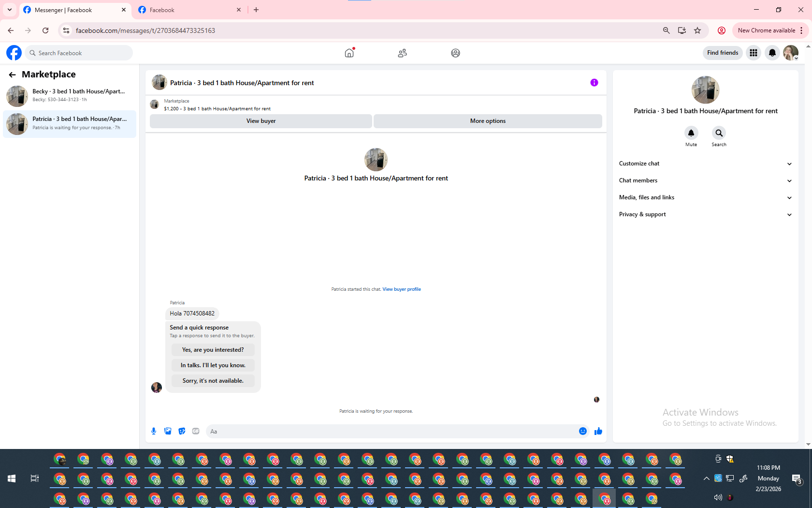Image resolution: width=812 pixels, height=508 pixels.
Task: Switch to the Messenger | Facebook tab
Action: point(70,10)
